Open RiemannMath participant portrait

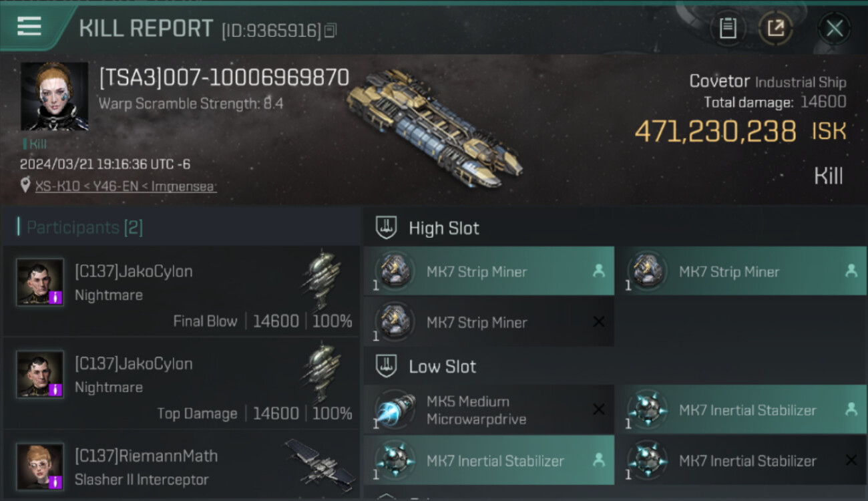click(x=40, y=466)
